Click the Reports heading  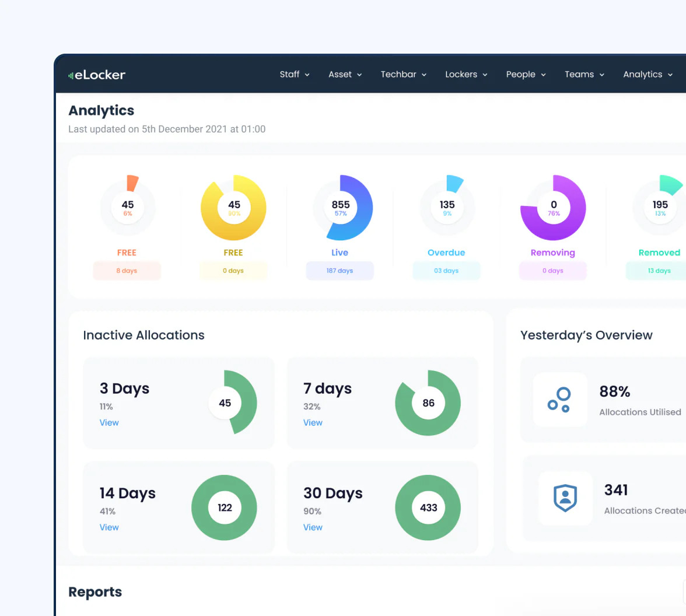pos(95,591)
